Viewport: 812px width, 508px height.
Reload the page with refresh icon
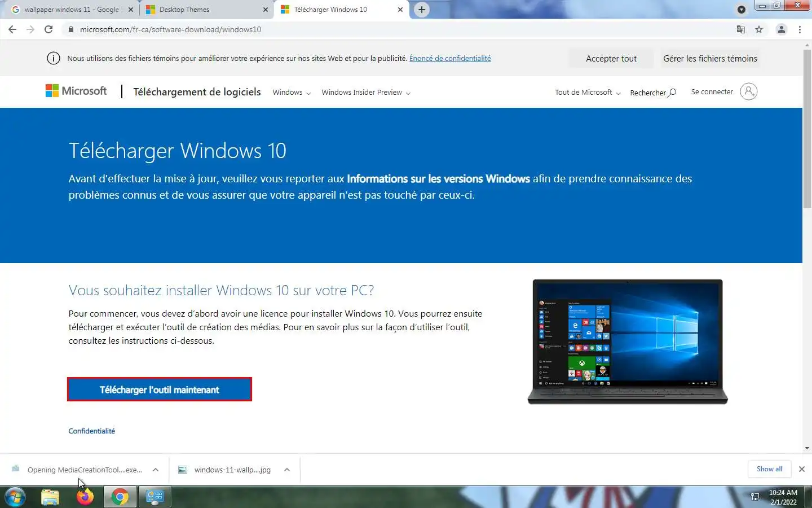pyautogui.click(x=48, y=29)
